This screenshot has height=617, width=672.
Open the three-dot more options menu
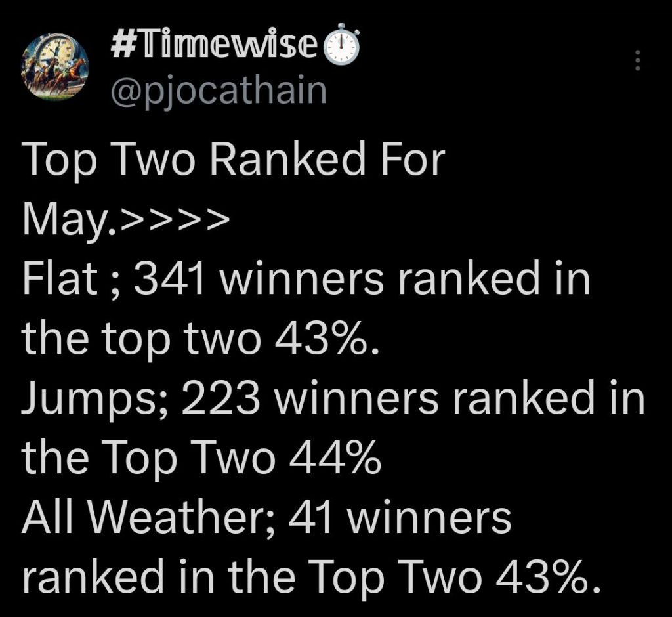point(637,61)
